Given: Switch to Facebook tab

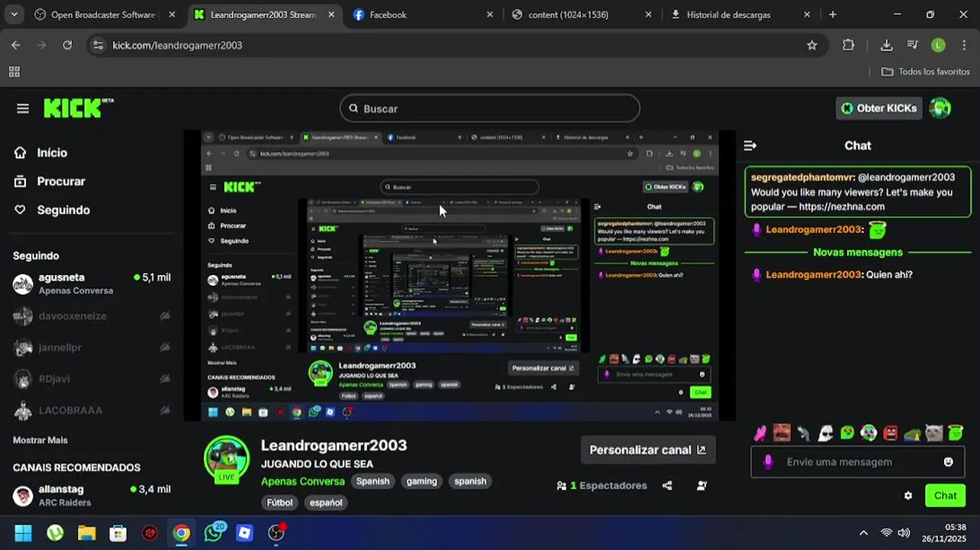Looking at the screenshot, I should pyautogui.click(x=422, y=15).
